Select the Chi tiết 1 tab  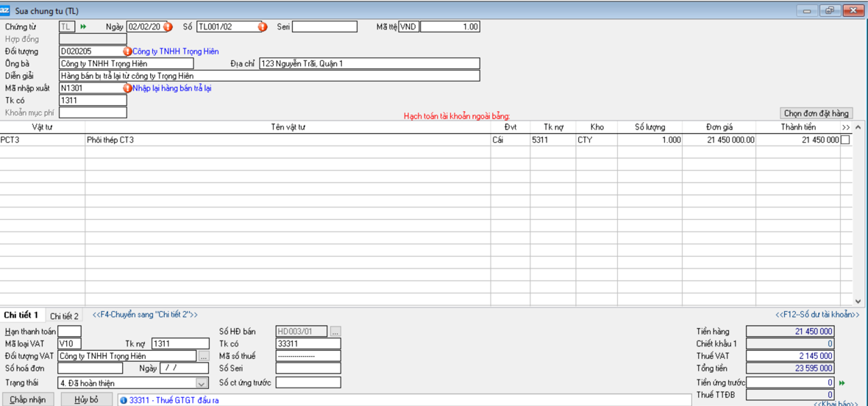click(x=21, y=316)
